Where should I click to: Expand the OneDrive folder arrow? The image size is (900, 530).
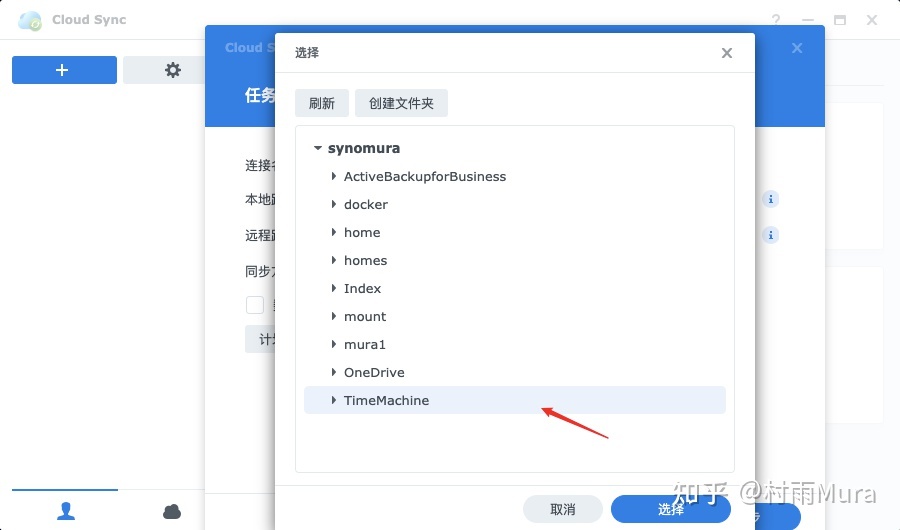(x=333, y=372)
